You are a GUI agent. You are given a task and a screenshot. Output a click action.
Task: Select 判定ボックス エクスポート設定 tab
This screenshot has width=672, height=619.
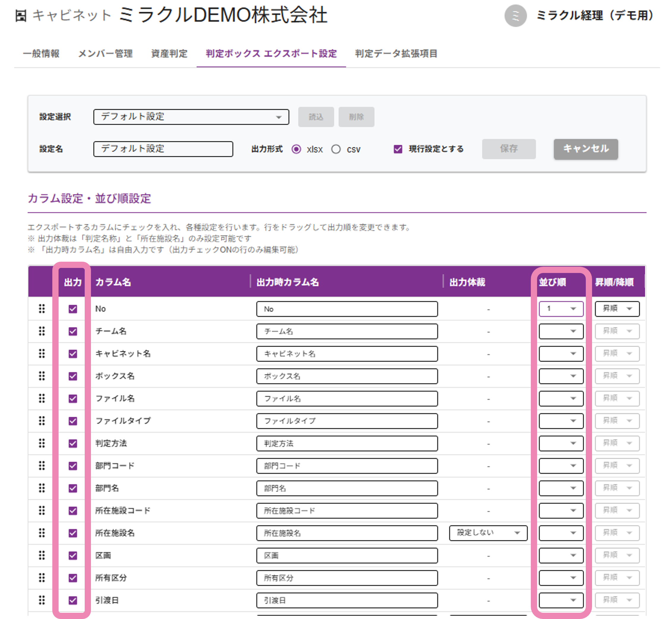coord(271,53)
